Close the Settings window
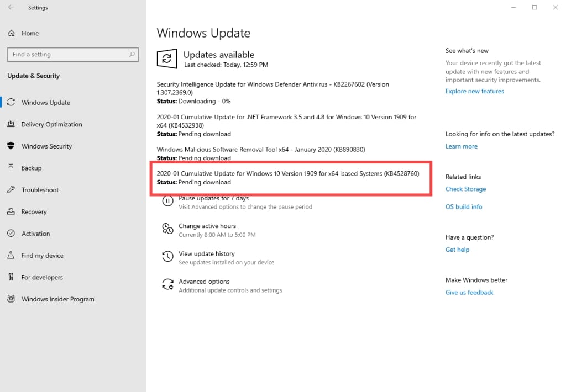 pos(555,7)
